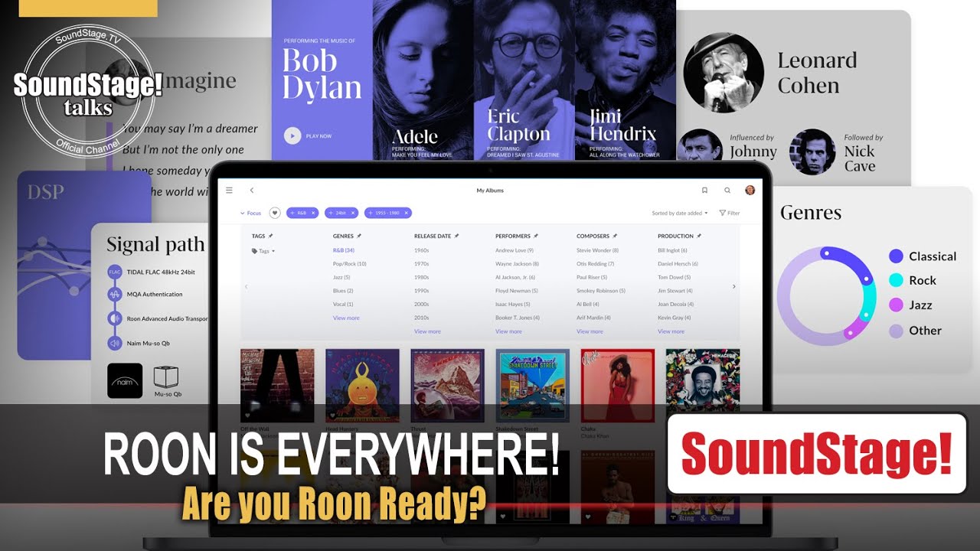Open the Adele artist card
The height and width of the screenshot is (551, 980).
(x=423, y=80)
